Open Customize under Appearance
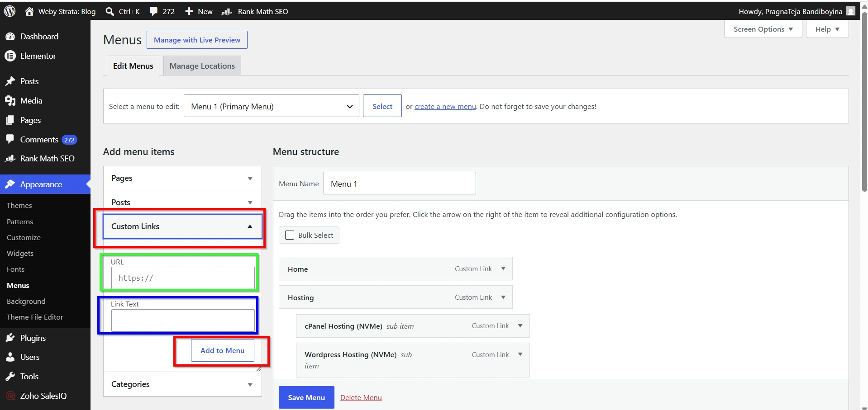This screenshot has width=868, height=410. [24, 237]
